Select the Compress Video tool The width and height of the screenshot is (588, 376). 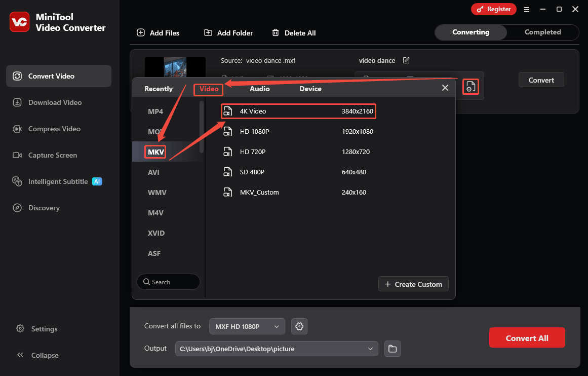click(x=52, y=129)
